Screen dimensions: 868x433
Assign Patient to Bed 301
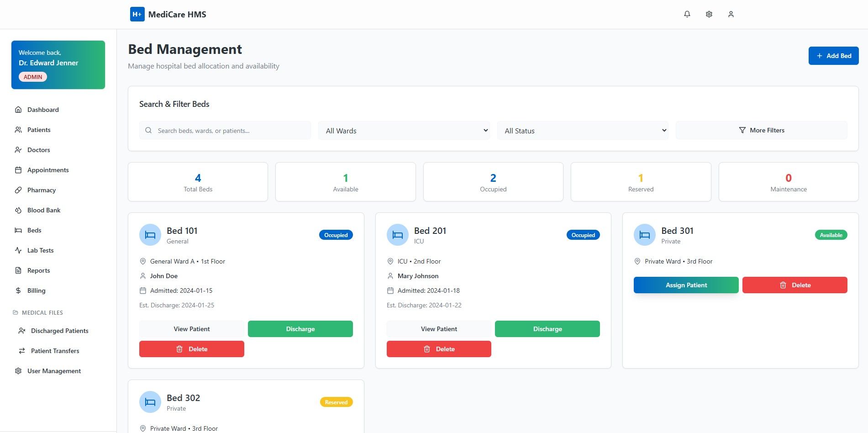point(686,285)
